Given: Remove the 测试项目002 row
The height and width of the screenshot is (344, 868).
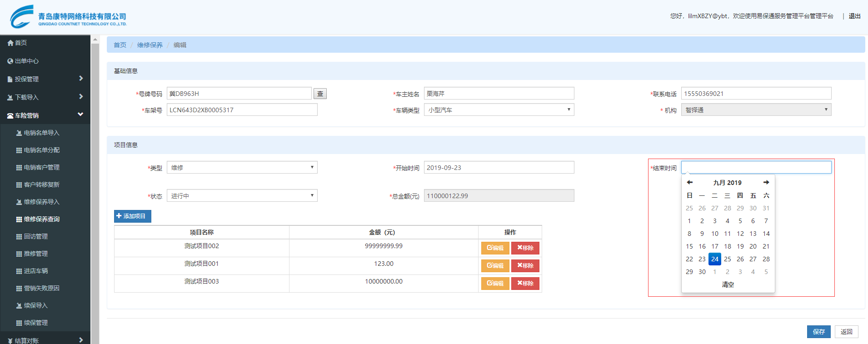Looking at the screenshot, I should coord(525,248).
